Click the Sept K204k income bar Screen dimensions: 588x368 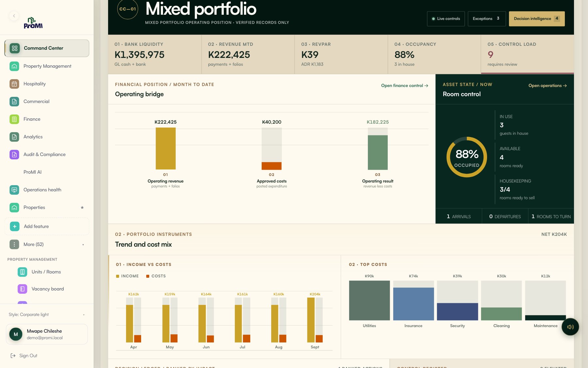311,320
